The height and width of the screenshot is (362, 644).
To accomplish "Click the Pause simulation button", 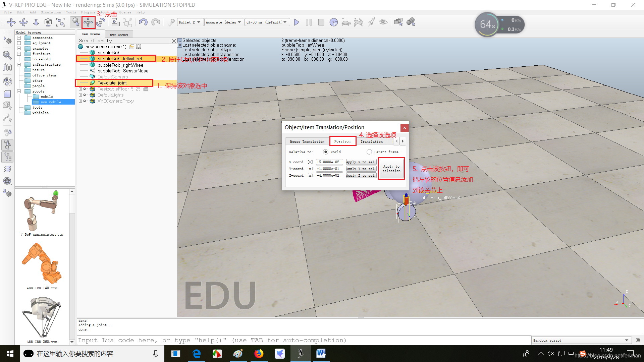I will click(309, 22).
